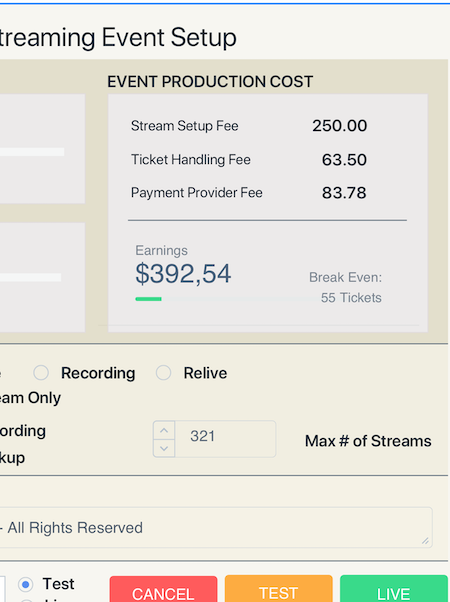Choose the Test mode radio button
This screenshot has width=450, height=602.
(x=26, y=584)
